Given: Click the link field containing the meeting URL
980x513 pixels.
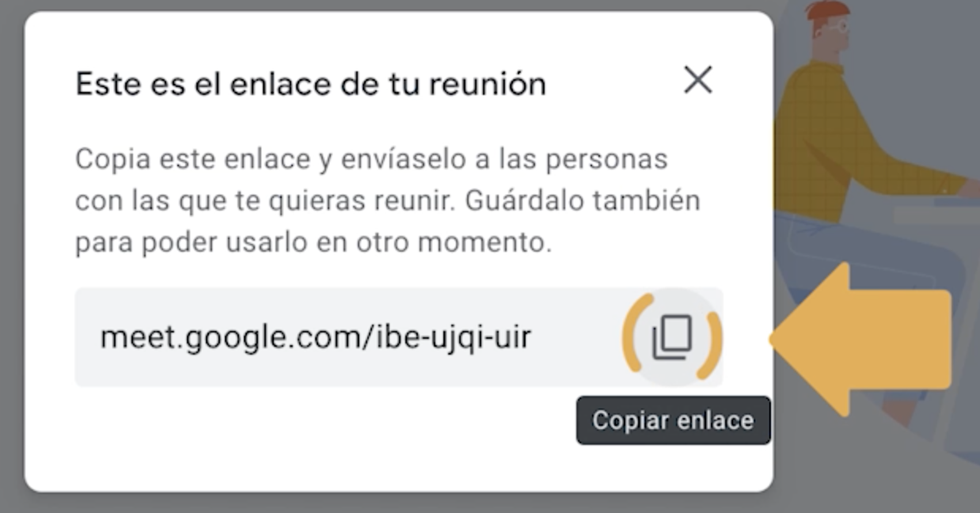Looking at the screenshot, I should pos(356,336).
